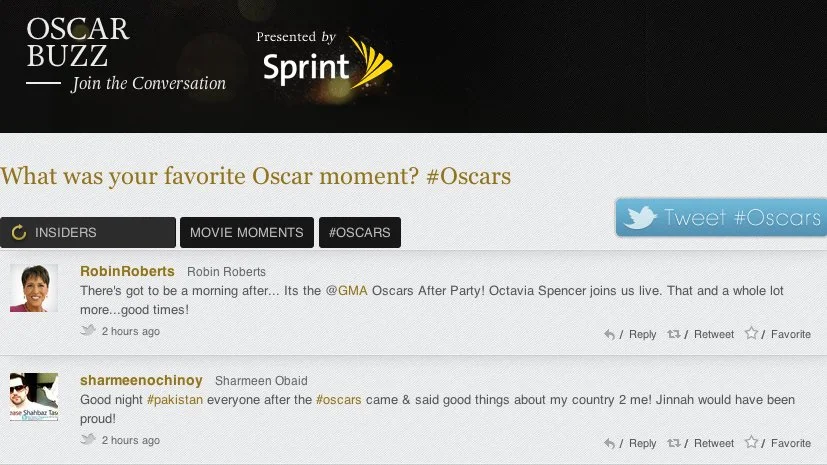Click retweet icon on sharmeenochinoy tweet
The image size is (827, 465).
tap(674, 443)
